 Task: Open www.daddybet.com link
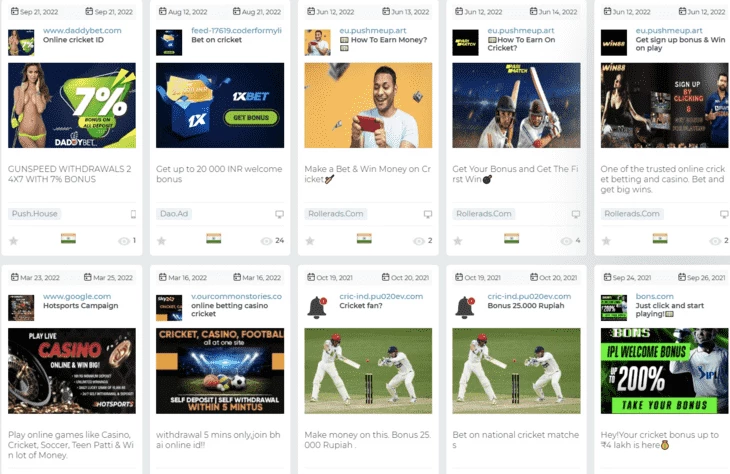(x=82, y=30)
